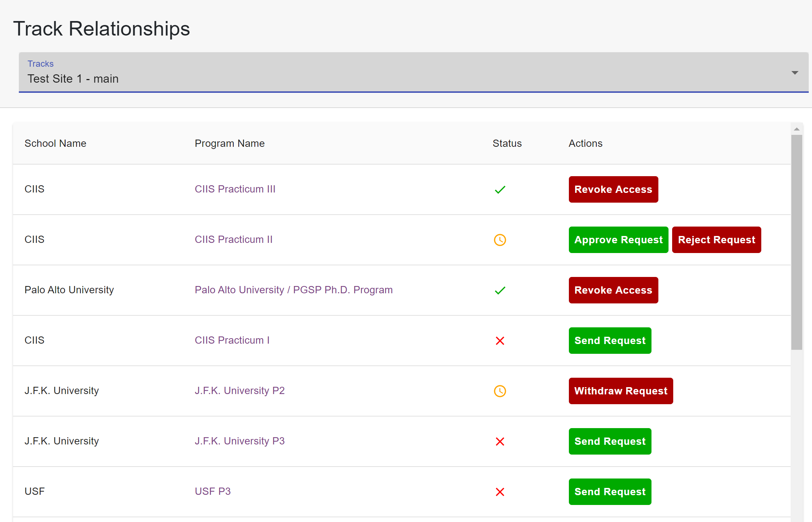Click the Track Relationships page heading
Screen dimensions: 812x522
click(x=102, y=29)
